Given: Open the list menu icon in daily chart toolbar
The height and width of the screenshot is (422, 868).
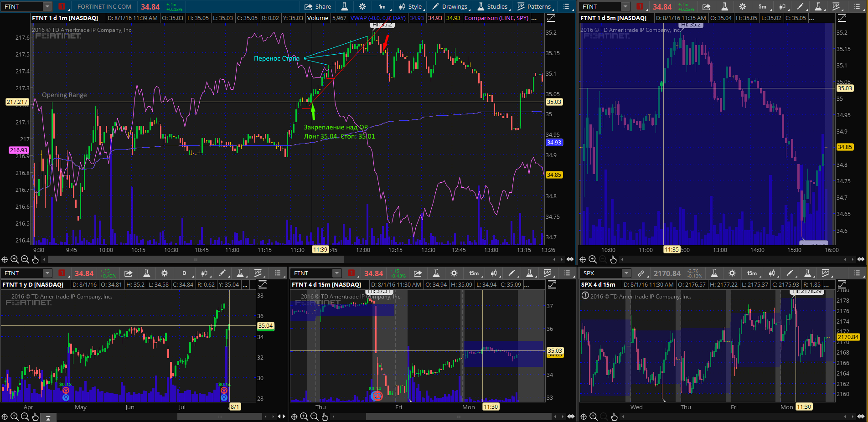Looking at the screenshot, I should [x=278, y=273].
